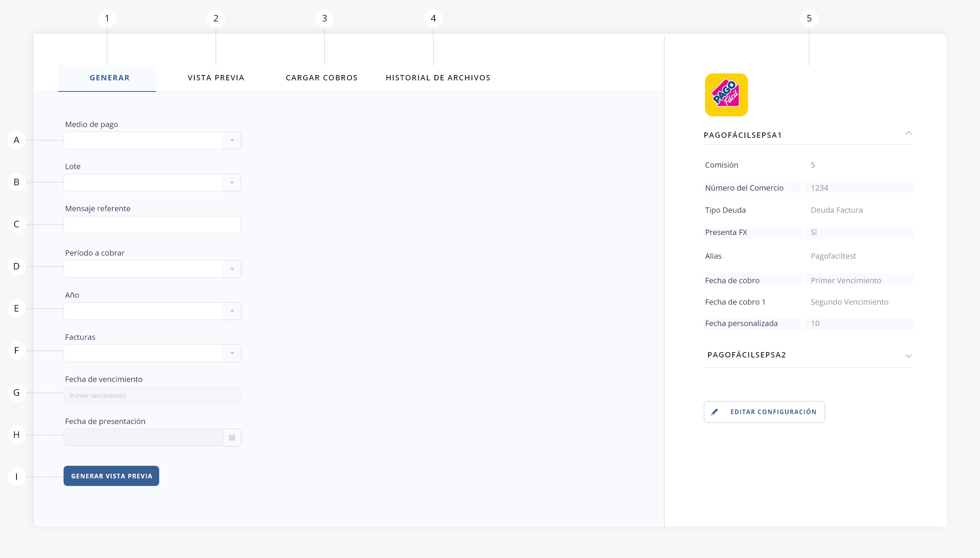Collapse the PAGOFÁCILSEPSA1 section chevron
The width and height of the screenshot is (980, 558).
[908, 133]
